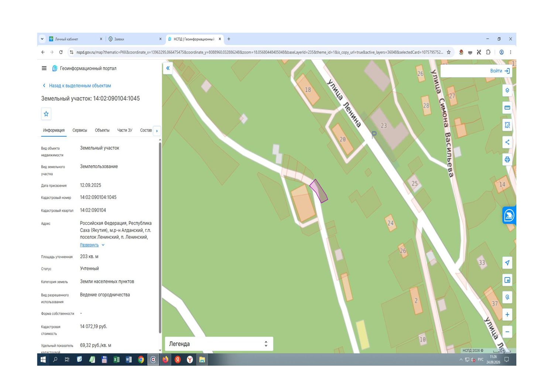
Task: Expand the Легенда panel
Action: point(219,344)
